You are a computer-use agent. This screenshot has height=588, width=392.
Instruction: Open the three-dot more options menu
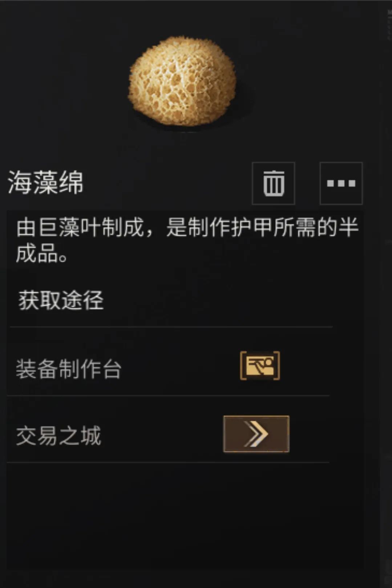(341, 183)
